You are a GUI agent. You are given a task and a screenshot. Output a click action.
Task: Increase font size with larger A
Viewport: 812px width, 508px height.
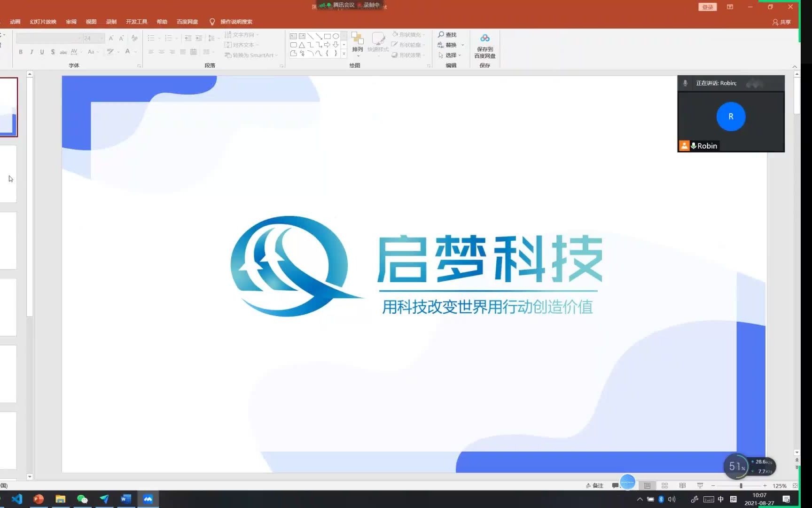click(111, 38)
